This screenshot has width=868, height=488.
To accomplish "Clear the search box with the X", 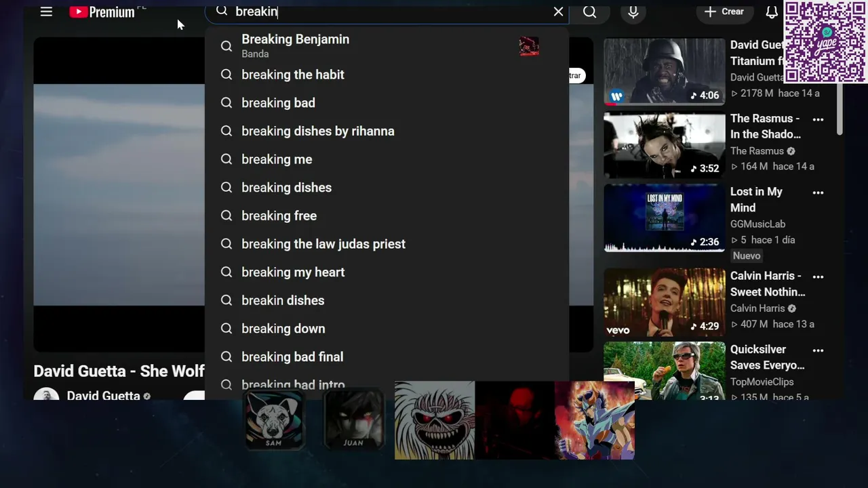I will 558,12.
